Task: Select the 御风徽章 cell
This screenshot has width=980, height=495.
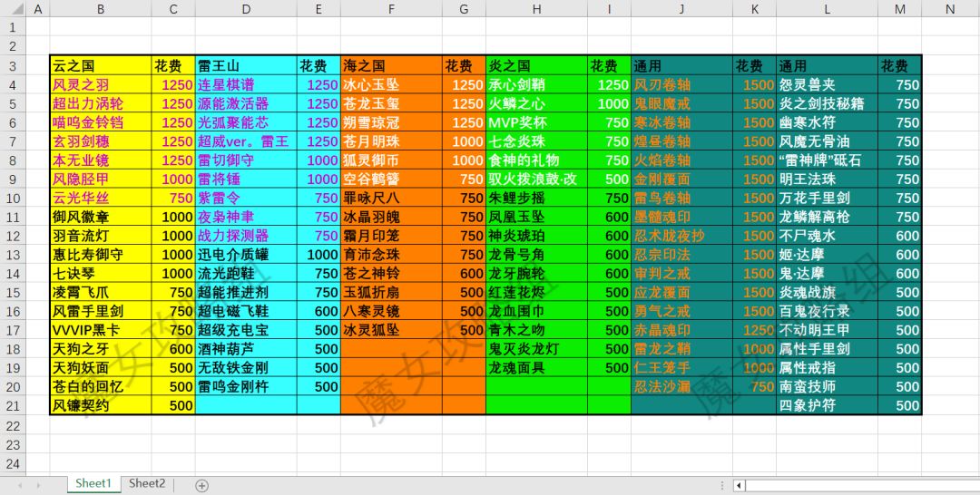Action: pyautogui.click(x=101, y=217)
